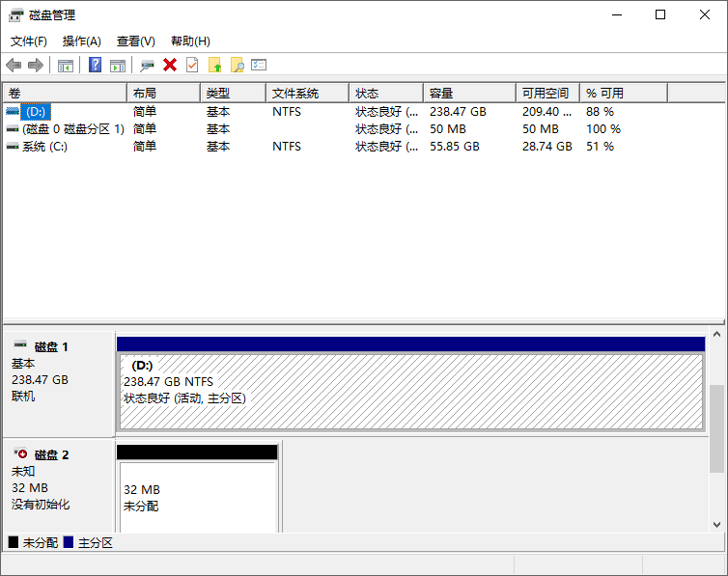This screenshot has width=728, height=576.
Task: Click the yellow folder green arrow icon
Action: [214, 65]
